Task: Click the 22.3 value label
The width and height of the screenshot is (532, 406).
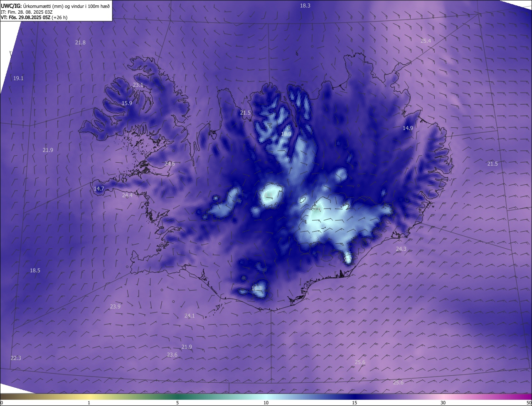Action: coord(16,358)
